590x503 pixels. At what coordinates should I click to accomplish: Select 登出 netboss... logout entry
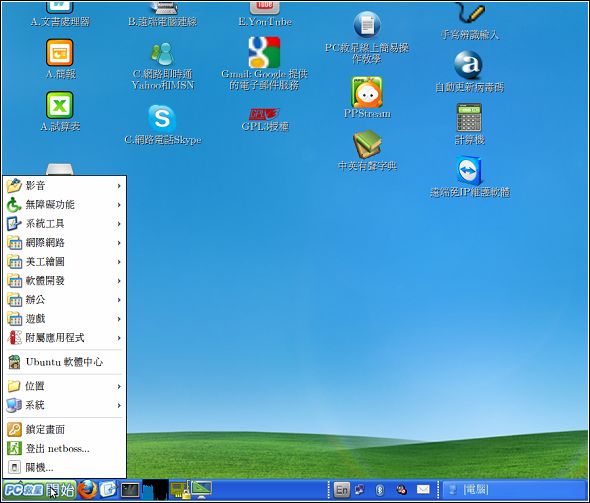click(64, 448)
